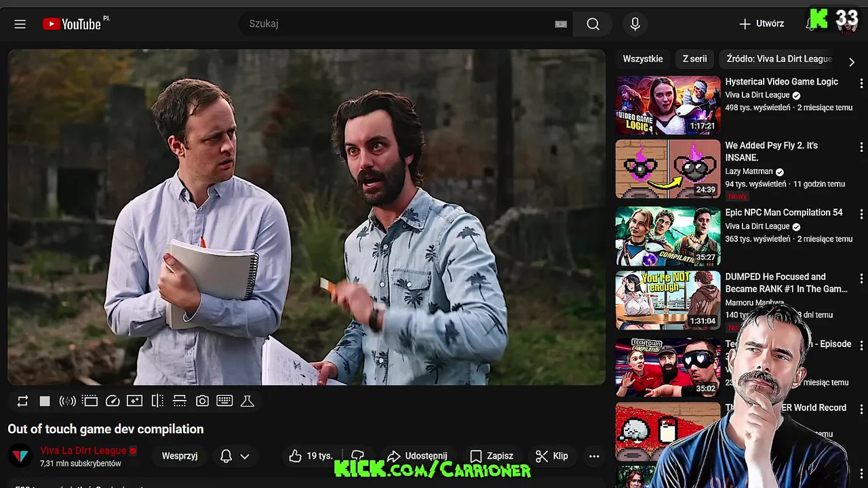The height and width of the screenshot is (488, 868).
Task: Toggle the flip horizontal mirror icon
Action: coord(157,401)
